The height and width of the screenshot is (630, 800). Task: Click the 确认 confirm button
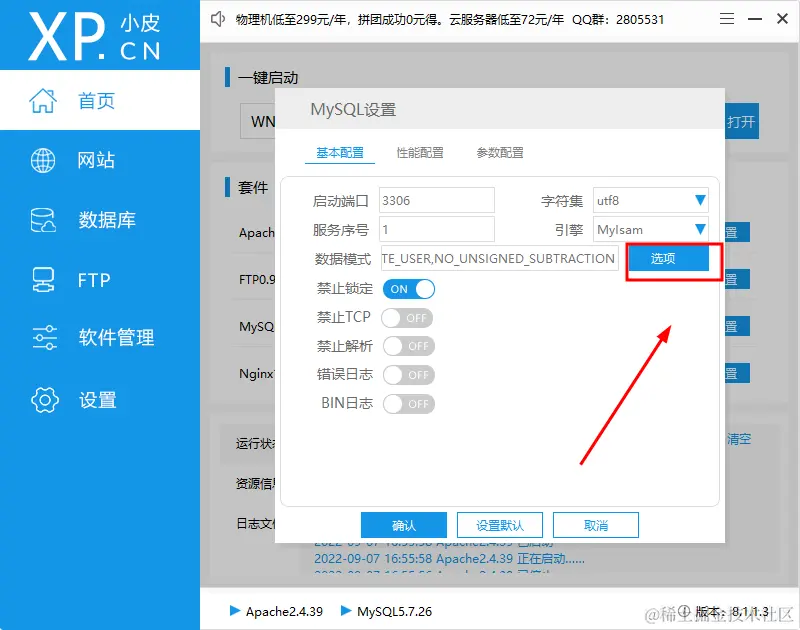tap(404, 525)
